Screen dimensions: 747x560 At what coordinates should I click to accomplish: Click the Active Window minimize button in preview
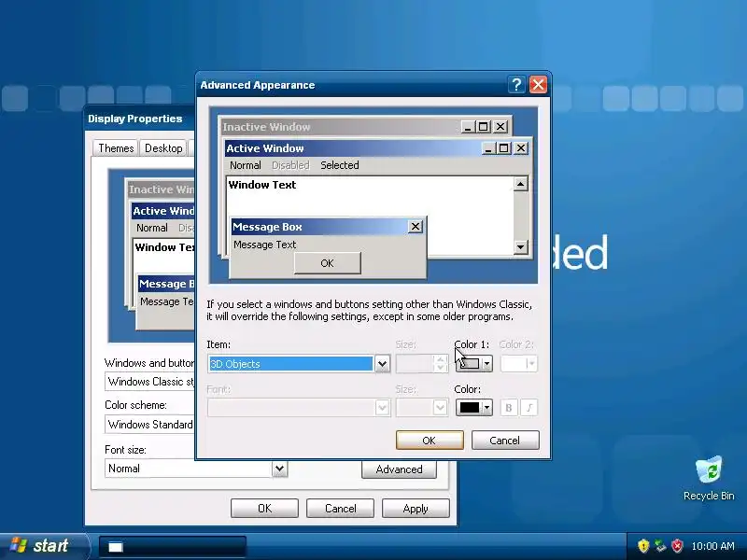(487, 148)
